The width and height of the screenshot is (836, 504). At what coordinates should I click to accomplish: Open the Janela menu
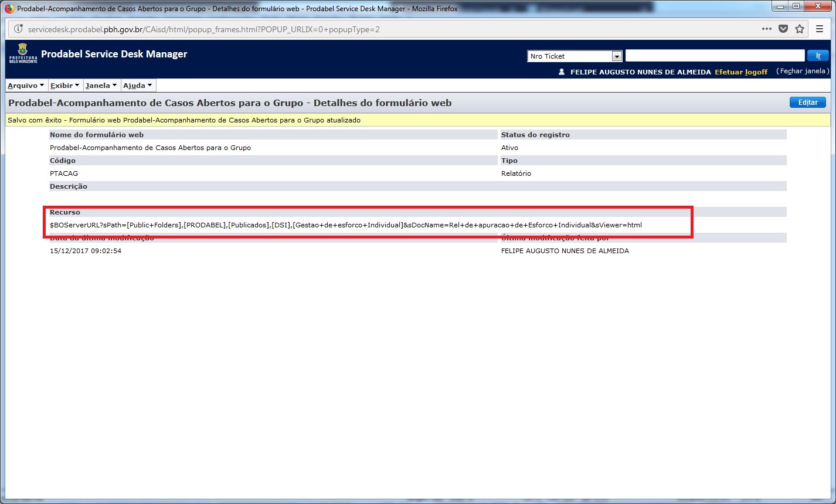coord(101,86)
